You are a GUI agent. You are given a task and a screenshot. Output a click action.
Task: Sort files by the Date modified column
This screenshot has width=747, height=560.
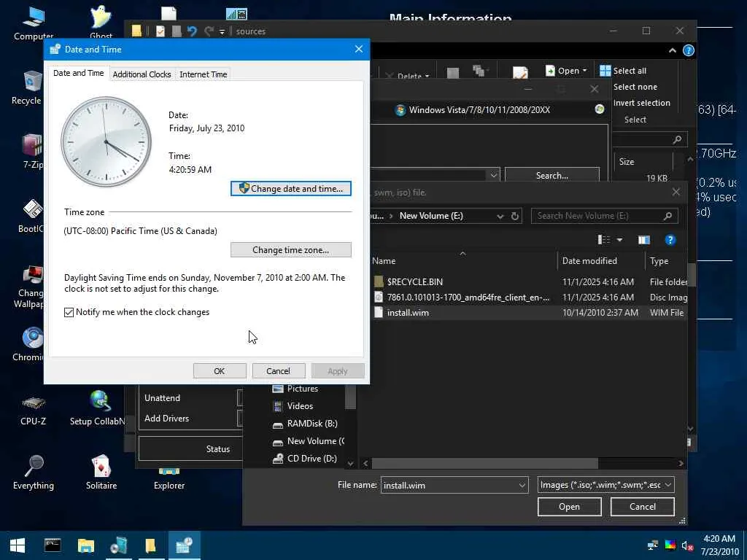[589, 261]
